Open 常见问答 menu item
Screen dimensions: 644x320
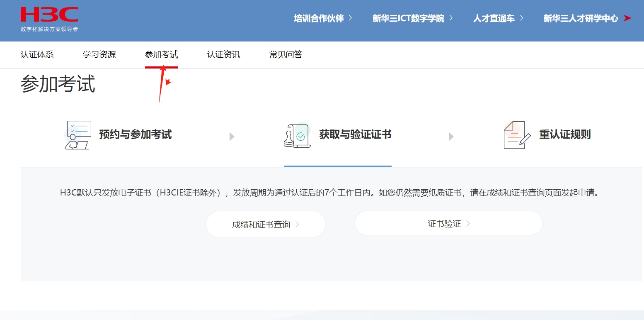tap(286, 54)
